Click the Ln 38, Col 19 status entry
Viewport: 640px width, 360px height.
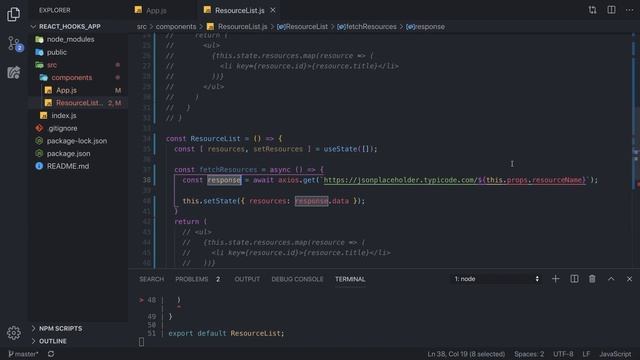click(466, 354)
